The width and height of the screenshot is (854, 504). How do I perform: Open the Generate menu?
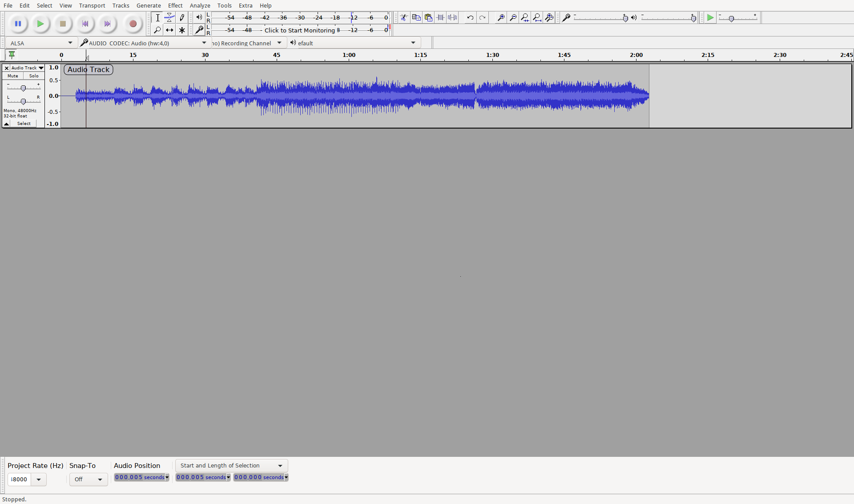click(x=149, y=5)
